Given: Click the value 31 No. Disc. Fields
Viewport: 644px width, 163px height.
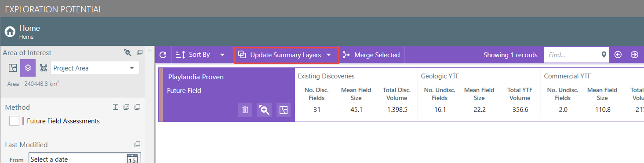Looking at the screenshot, I should [317, 109].
